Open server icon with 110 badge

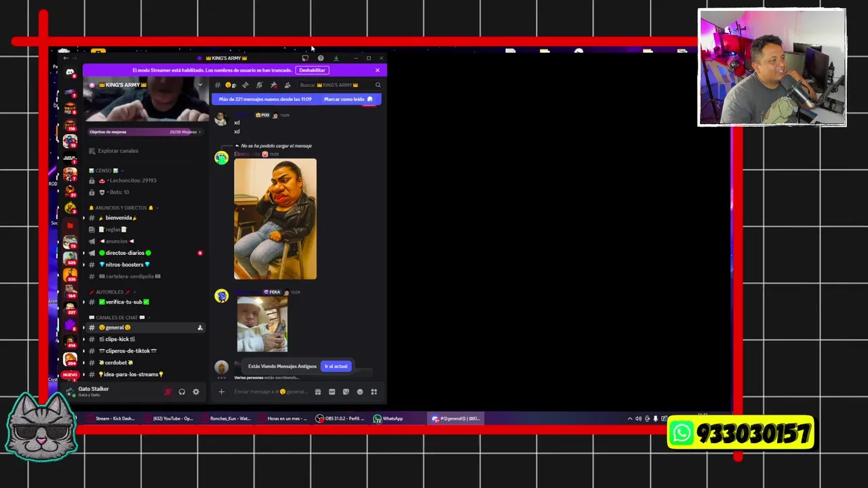point(70,125)
